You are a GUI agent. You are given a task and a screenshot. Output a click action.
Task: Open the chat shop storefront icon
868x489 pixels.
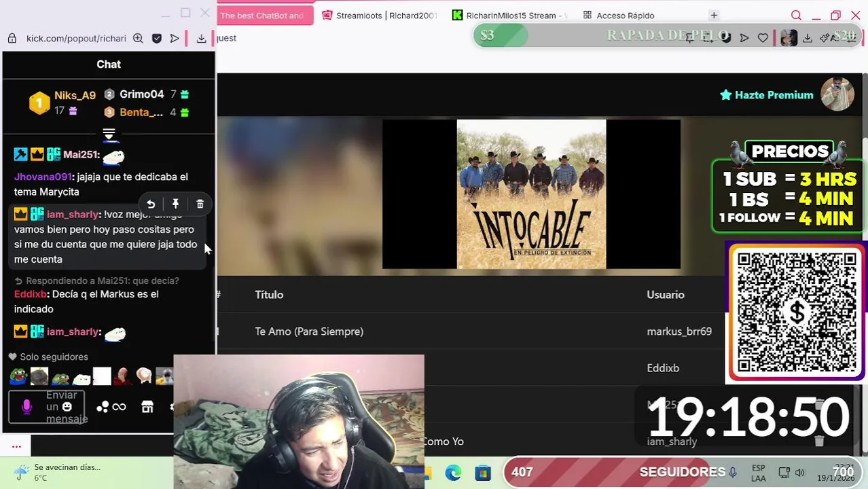(147, 407)
